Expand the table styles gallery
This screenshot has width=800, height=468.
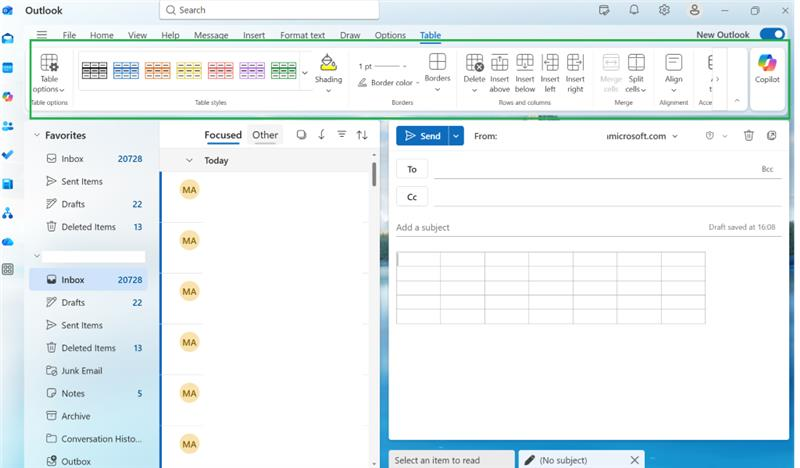tap(305, 73)
